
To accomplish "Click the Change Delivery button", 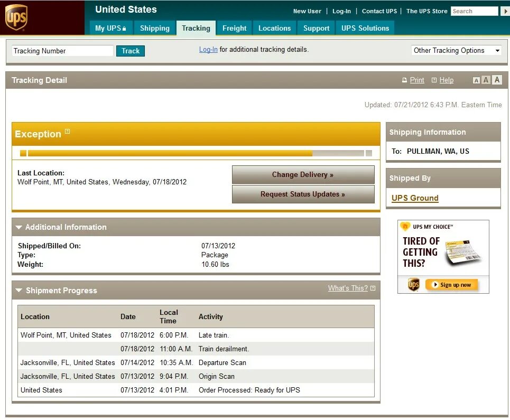I will pyautogui.click(x=303, y=174).
